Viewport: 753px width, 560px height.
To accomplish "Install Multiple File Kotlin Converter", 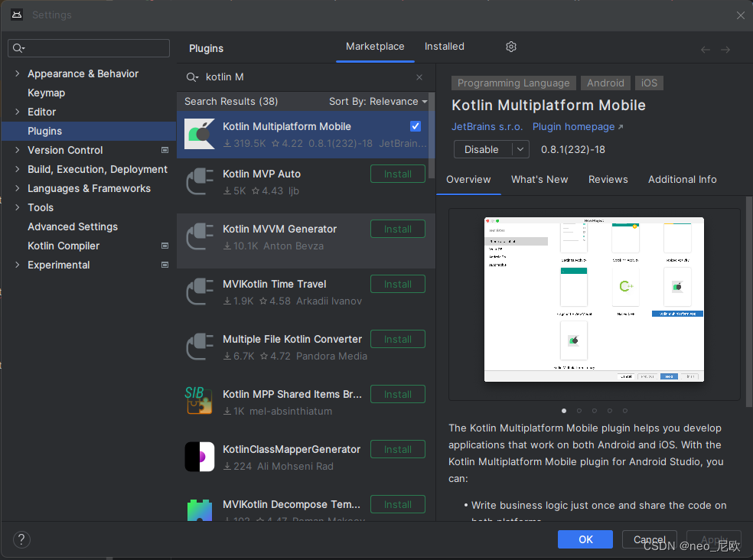I will point(398,339).
